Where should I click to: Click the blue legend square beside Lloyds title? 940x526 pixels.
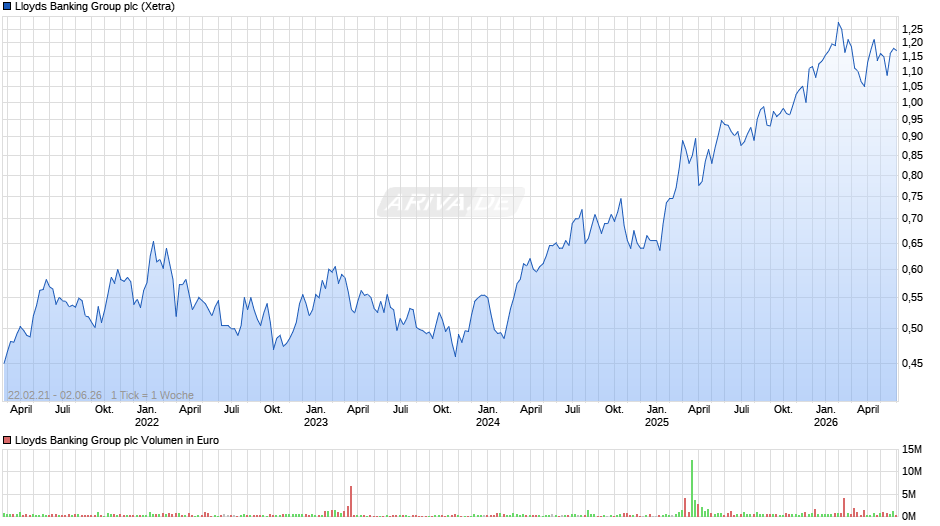pos(7,7)
